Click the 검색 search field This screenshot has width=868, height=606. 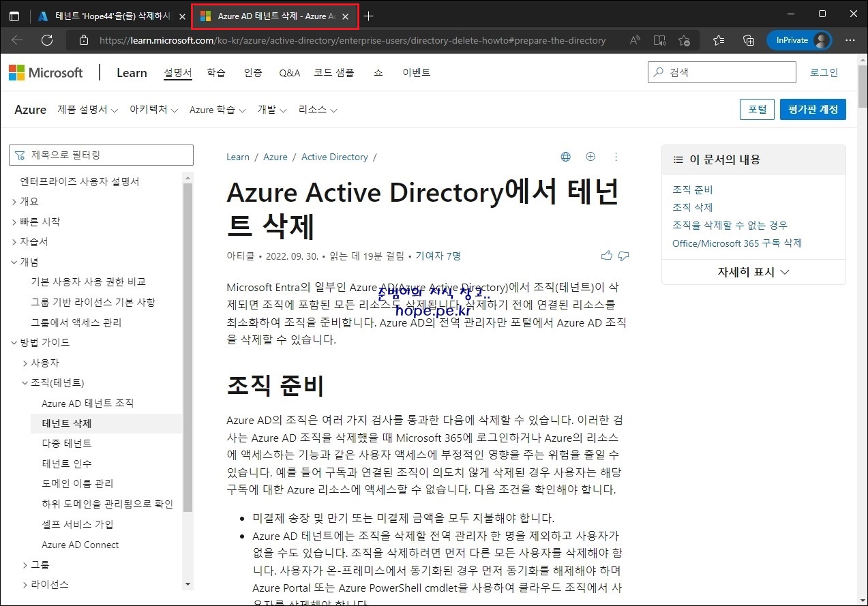point(721,72)
